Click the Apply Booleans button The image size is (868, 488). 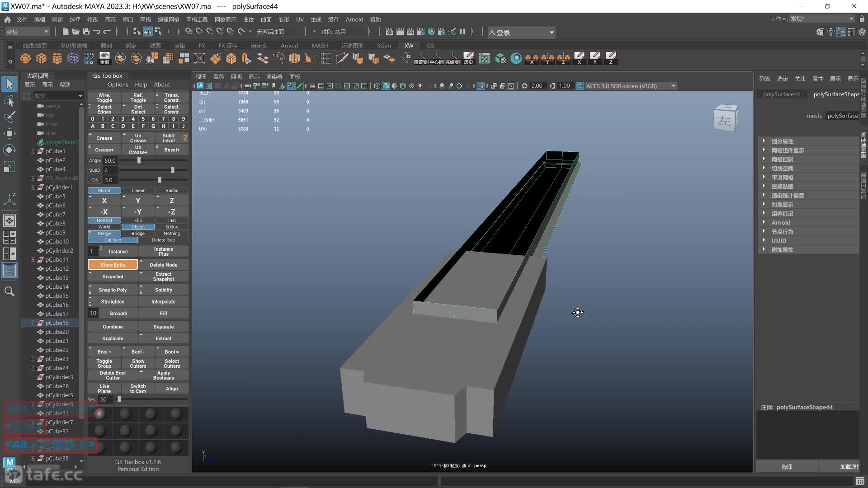(x=163, y=375)
